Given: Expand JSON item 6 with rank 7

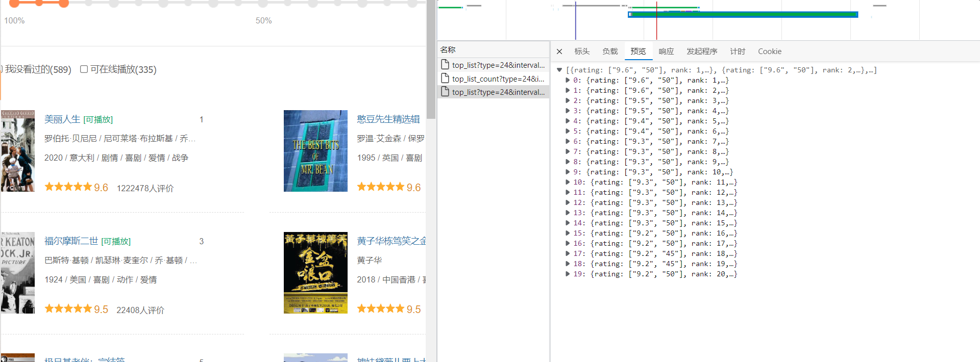Looking at the screenshot, I should point(567,141).
